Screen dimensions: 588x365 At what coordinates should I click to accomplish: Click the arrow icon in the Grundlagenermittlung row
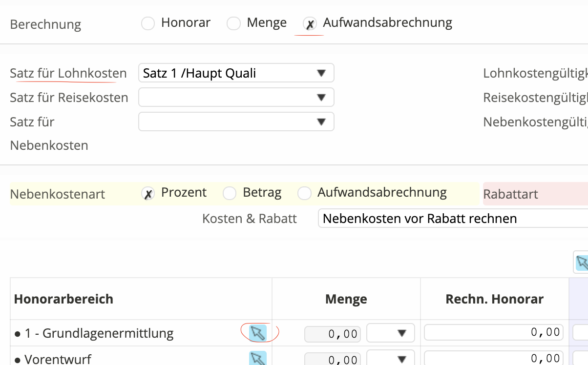pyautogui.click(x=257, y=333)
